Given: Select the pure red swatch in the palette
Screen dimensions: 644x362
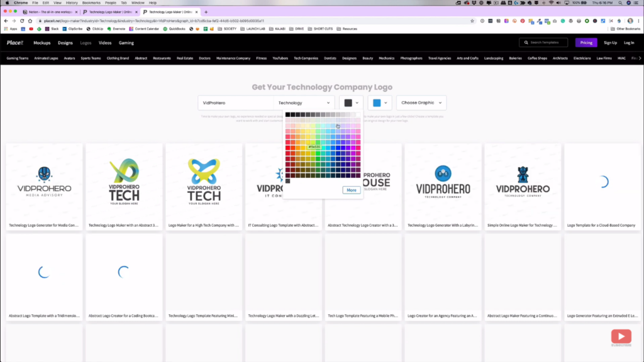Looking at the screenshot, I should pos(287,148).
